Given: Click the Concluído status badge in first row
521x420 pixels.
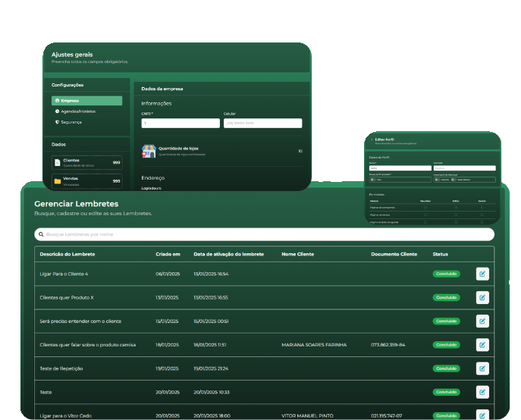Looking at the screenshot, I should [446, 274].
